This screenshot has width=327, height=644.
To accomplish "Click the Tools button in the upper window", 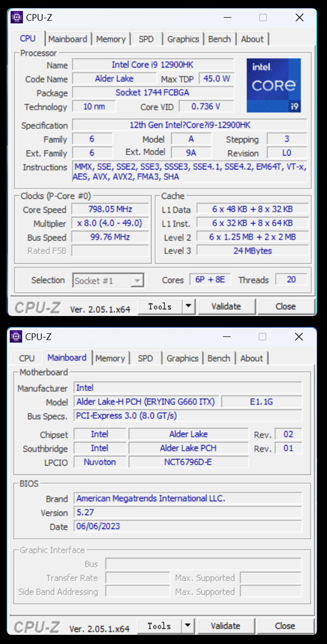I will 160,306.
